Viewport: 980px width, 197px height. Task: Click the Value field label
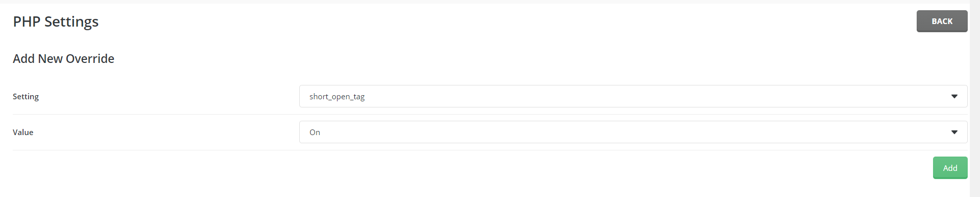pos(23,132)
